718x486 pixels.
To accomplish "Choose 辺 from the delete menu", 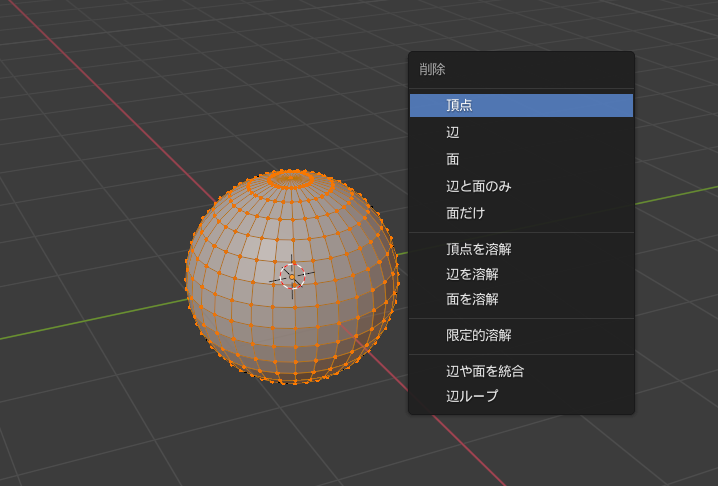I will (521, 132).
